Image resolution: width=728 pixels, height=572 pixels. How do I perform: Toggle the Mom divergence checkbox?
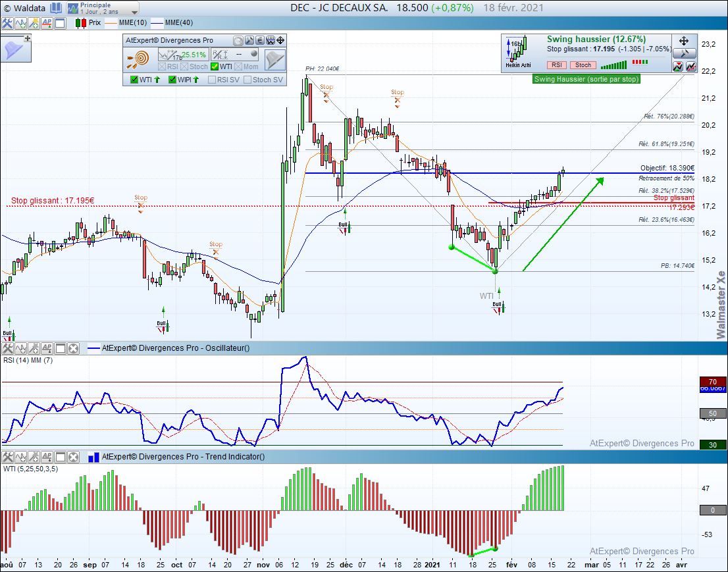239,67
